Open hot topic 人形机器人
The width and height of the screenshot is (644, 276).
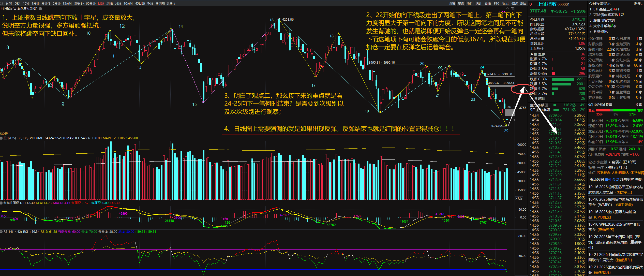620,173
